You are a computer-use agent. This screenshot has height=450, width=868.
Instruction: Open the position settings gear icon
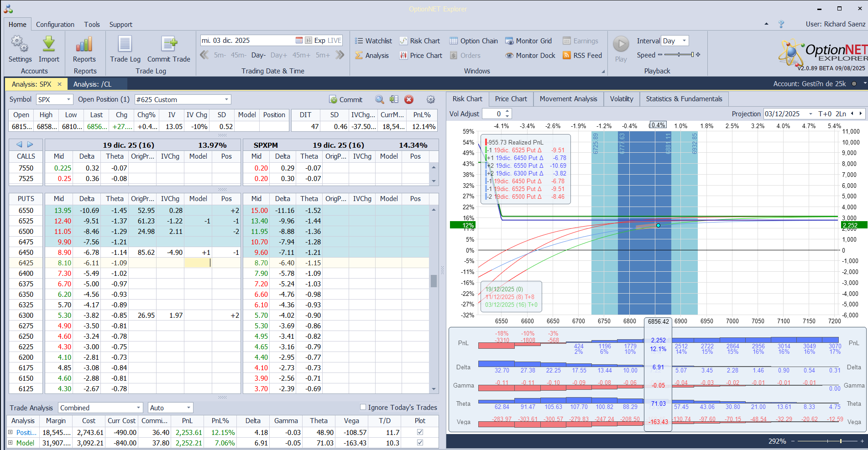430,99
